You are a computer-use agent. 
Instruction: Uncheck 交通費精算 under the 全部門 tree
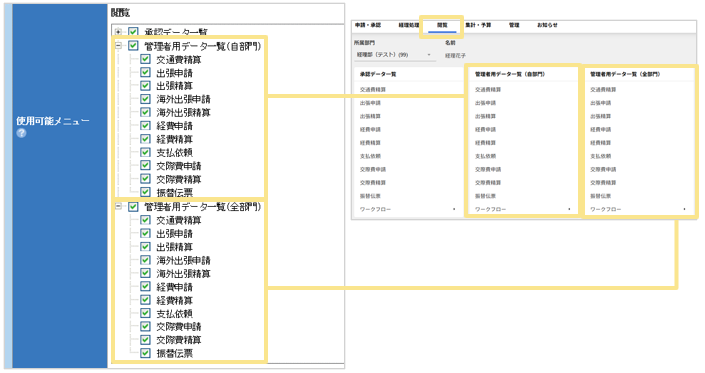click(x=145, y=220)
